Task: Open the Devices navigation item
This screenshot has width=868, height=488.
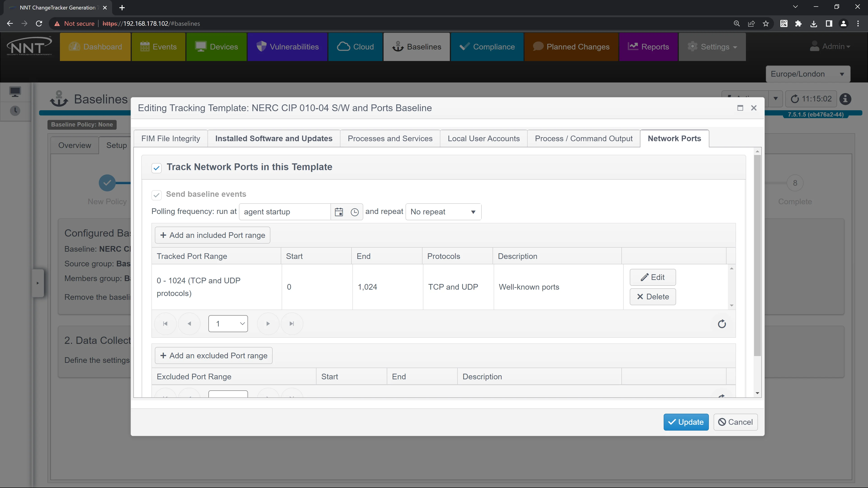Action: pos(216,47)
